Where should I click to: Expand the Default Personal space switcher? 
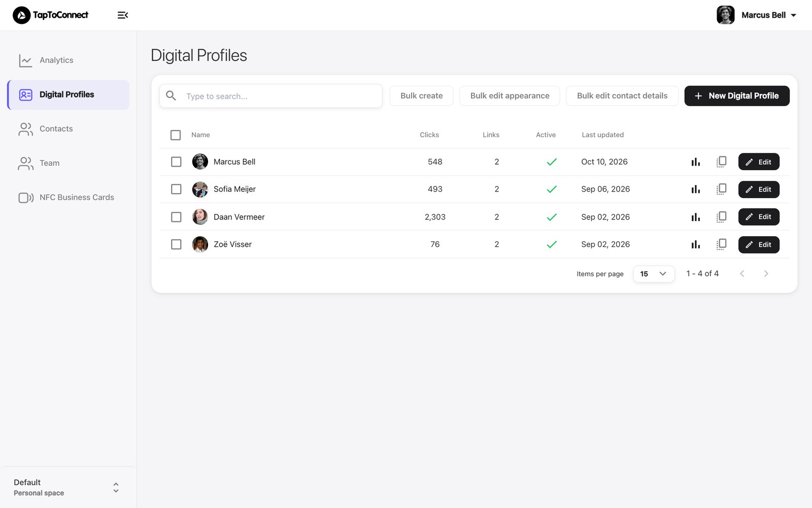(68, 487)
